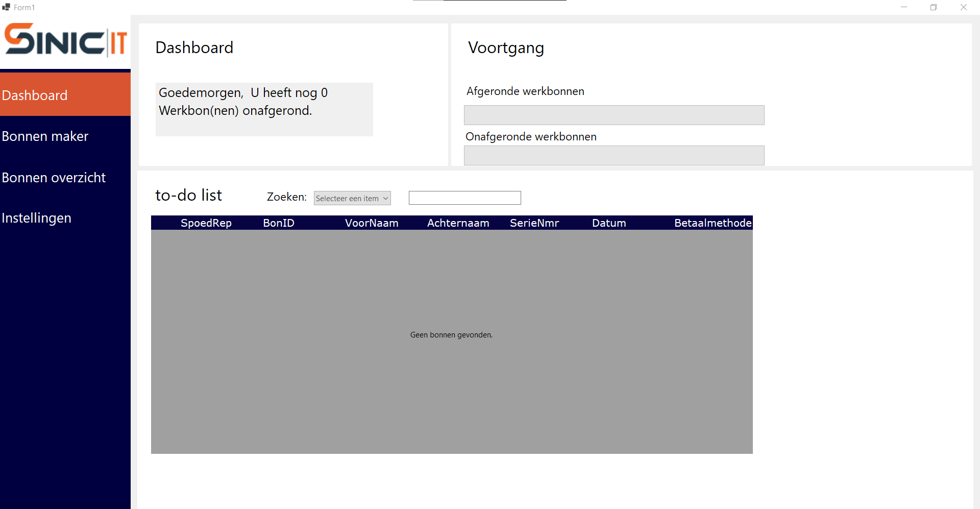Click the Betaalmethode column header

click(x=713, y=223)
